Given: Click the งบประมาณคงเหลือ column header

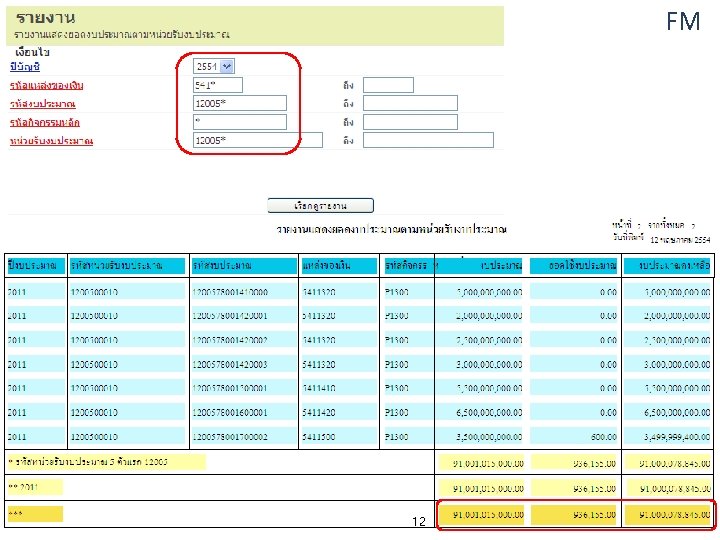Looking at the screenshot, I should (668, 265).
